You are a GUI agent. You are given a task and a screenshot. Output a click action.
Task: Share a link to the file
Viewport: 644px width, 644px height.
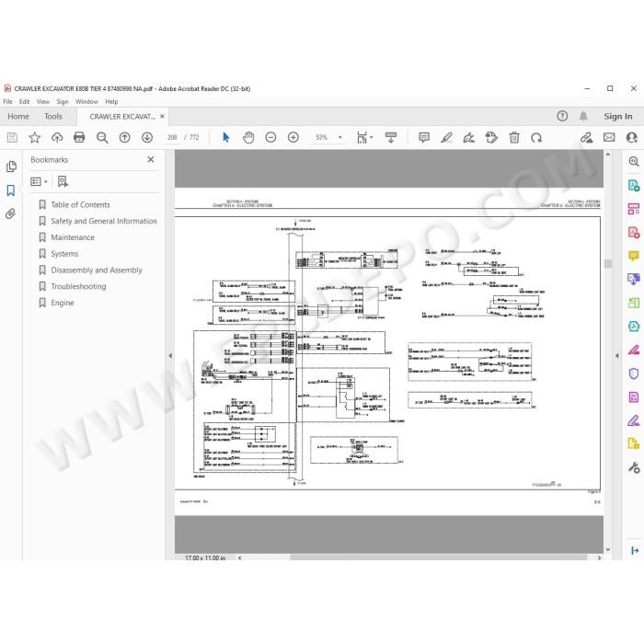point(587,137)
